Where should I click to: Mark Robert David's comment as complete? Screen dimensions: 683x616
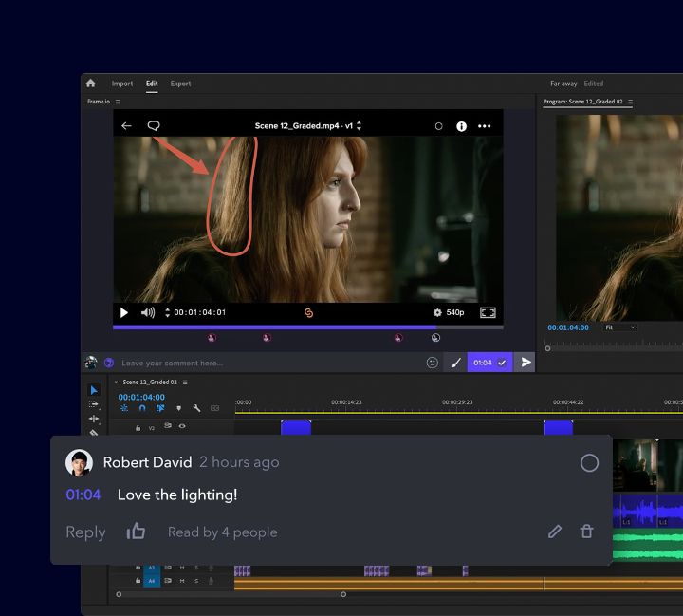tap(589, 463)
